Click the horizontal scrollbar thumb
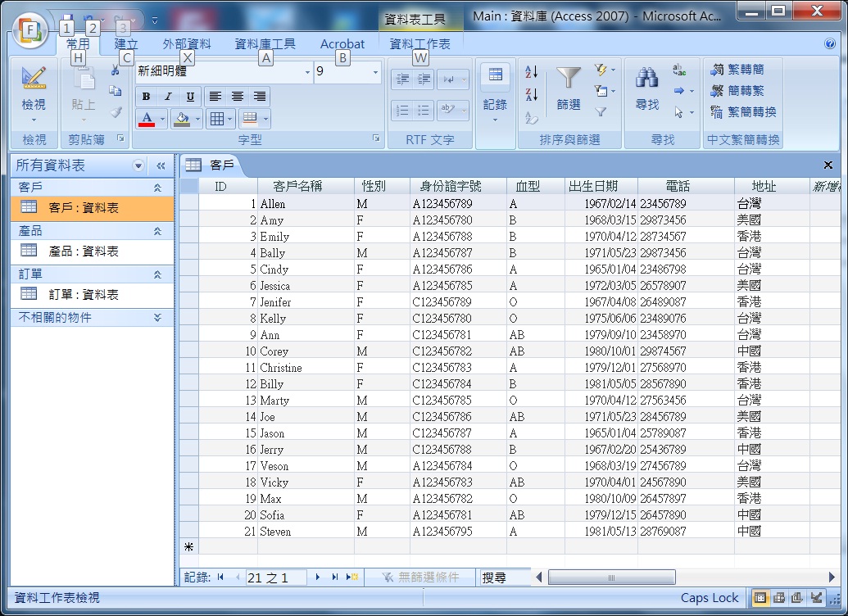This screenshot has width=848, height=616. (612, 577)
